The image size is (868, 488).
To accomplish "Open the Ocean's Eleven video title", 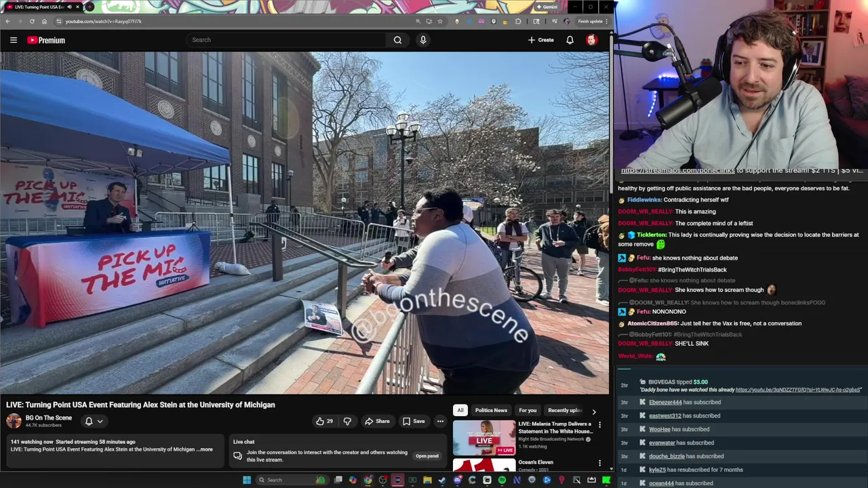I will tap(536, 462).
